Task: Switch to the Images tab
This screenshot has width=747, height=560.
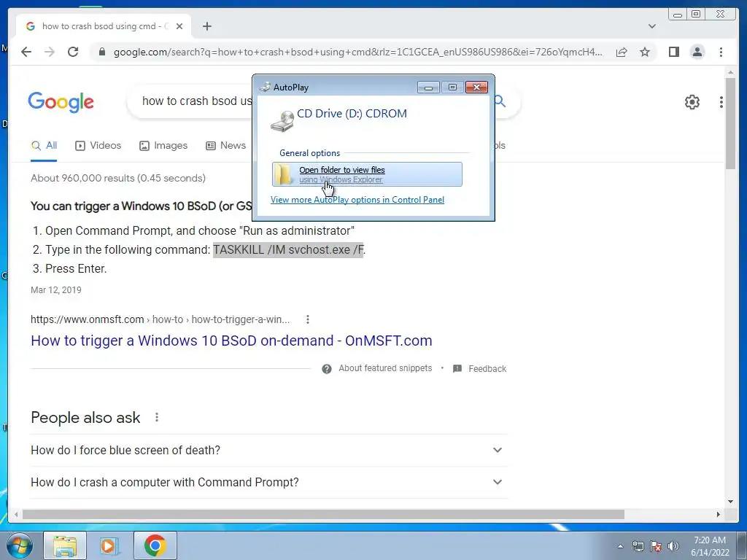Action: 163,146
